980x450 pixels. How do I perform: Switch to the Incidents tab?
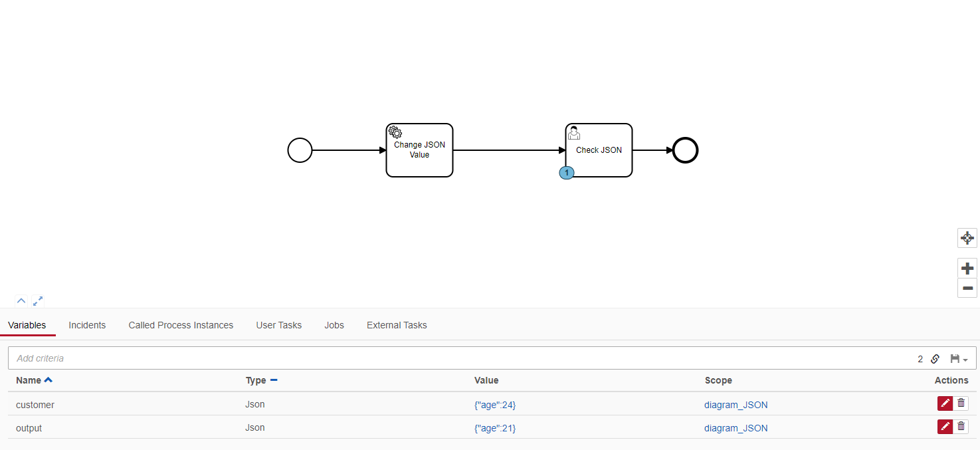[87, 325]
